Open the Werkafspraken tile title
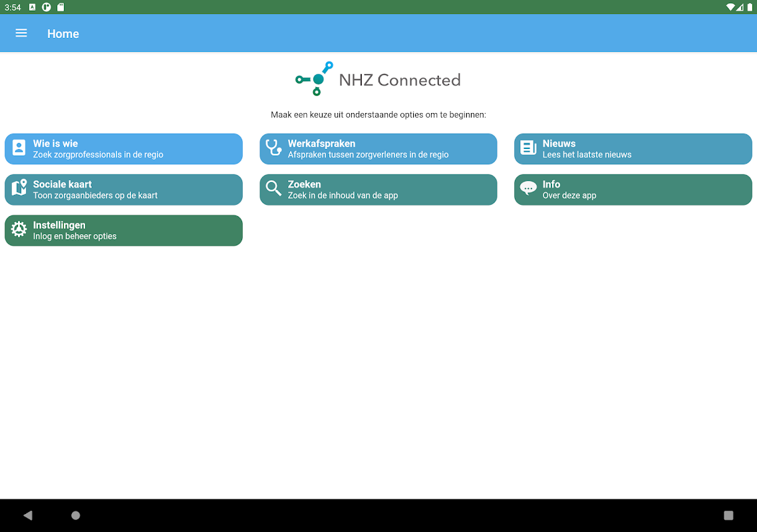Viewport: 757px width, 532px height. click(x=321, y=144)
